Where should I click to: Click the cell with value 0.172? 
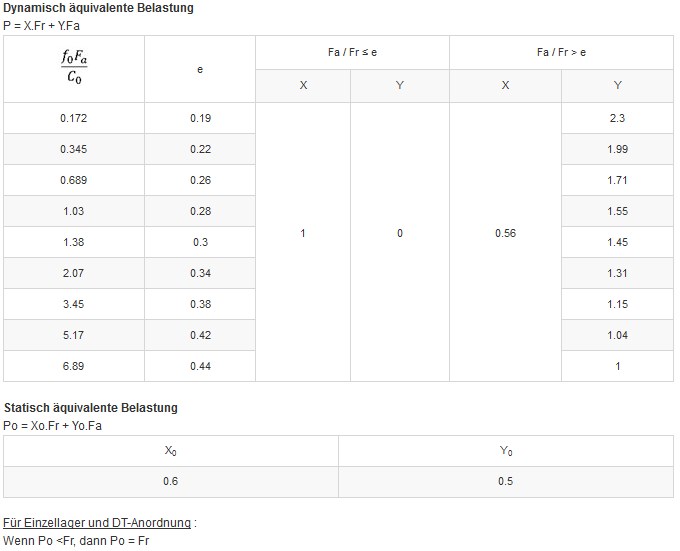pyautogui.click(x=74, y=118)
